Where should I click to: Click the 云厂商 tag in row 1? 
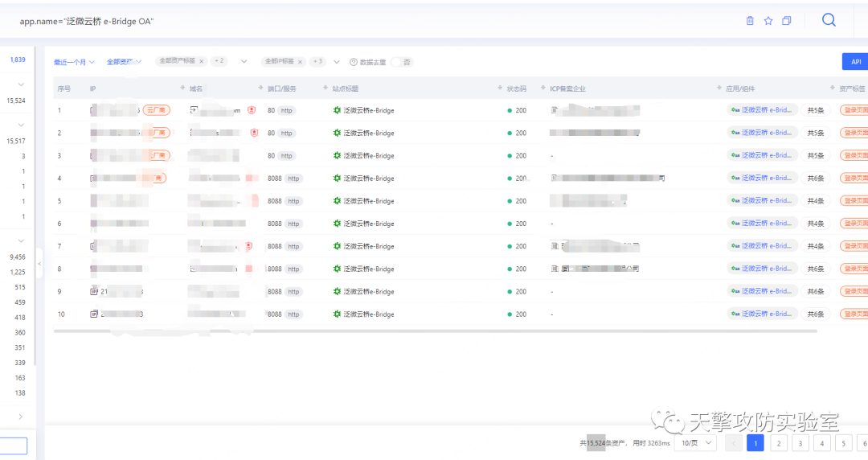157,110
